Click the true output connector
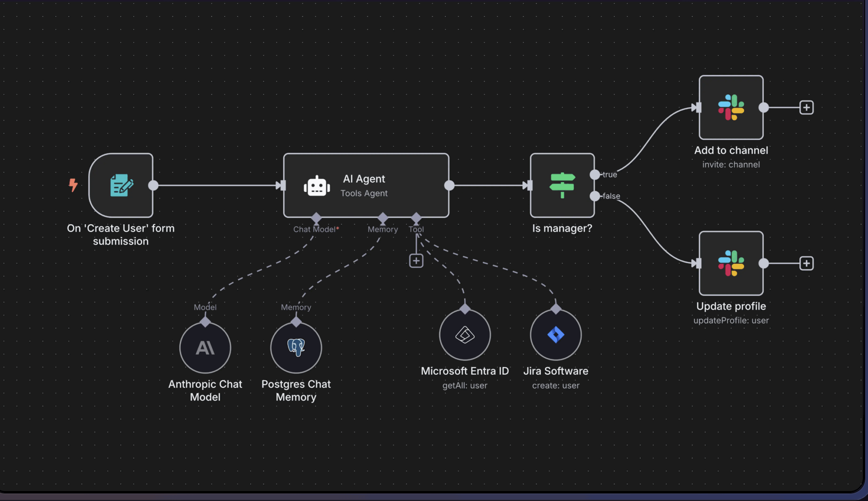 [x=595, y=175]
